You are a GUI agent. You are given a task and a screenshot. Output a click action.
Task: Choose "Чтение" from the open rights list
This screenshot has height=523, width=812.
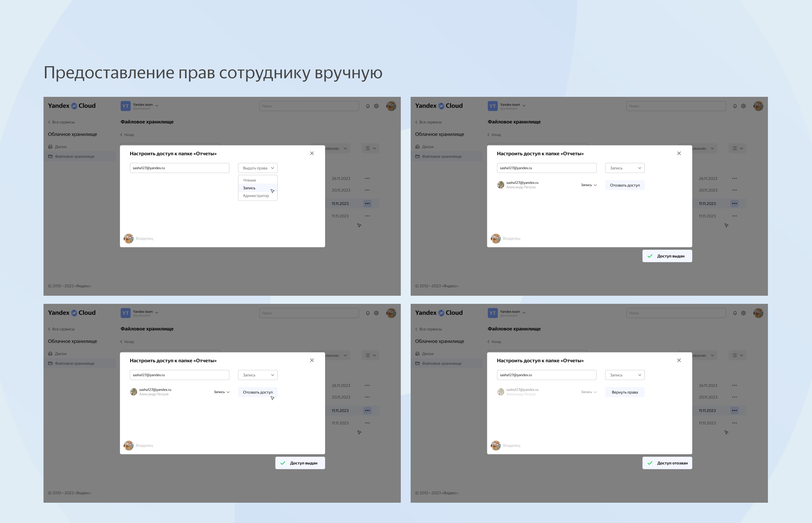250,180
